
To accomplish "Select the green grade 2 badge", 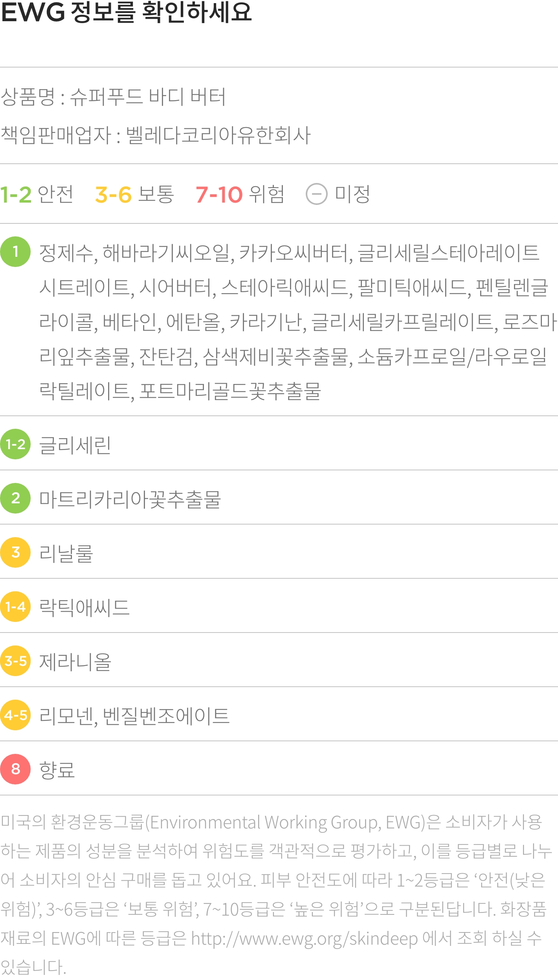I will click(15, 498).
